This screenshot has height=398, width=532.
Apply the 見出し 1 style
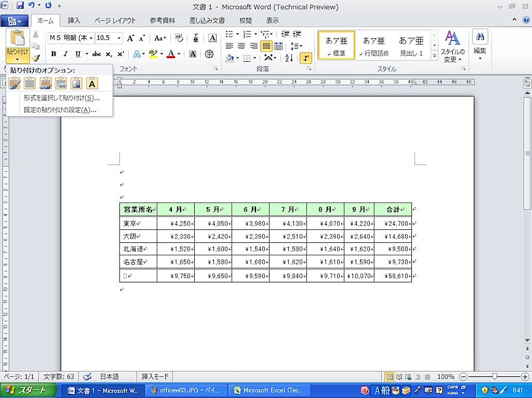pyautogui.click(x=411, y=45)
